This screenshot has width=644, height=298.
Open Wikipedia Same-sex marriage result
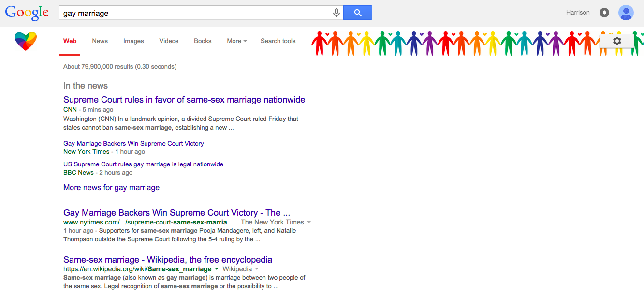[168, 260]
